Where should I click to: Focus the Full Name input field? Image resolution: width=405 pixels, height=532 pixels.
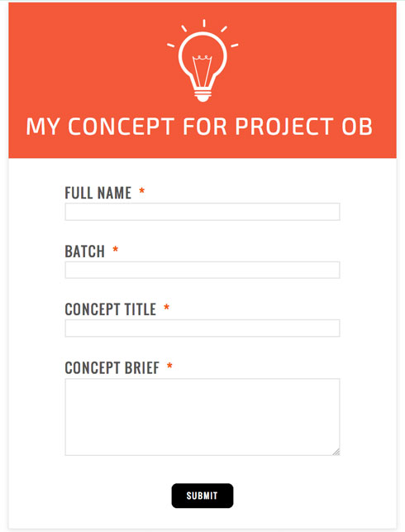coord(202,212)
